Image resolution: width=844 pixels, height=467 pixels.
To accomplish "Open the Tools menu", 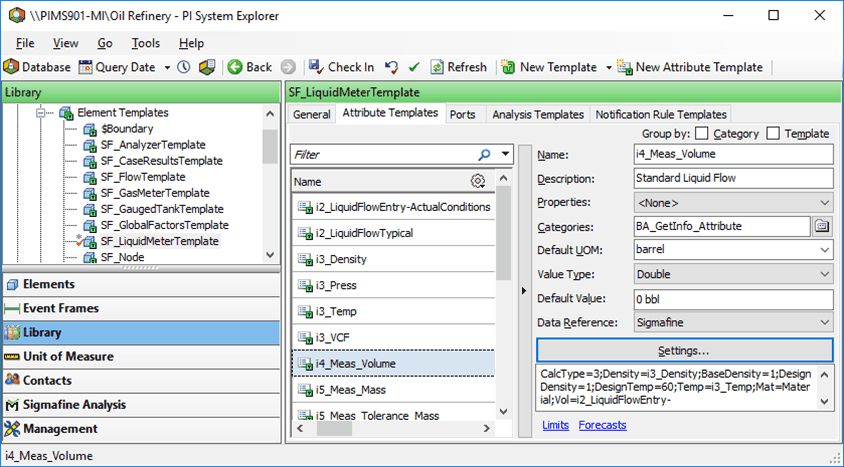I will point(146,43).
